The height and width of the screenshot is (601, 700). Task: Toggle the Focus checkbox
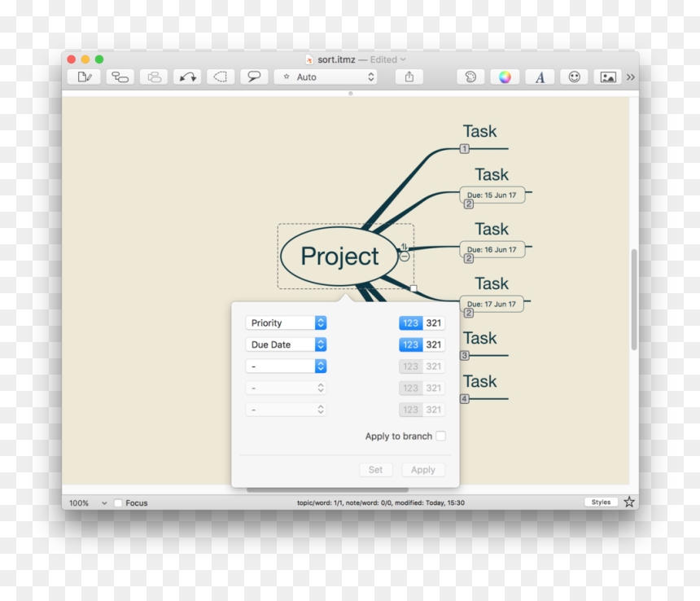pos(118,502)
